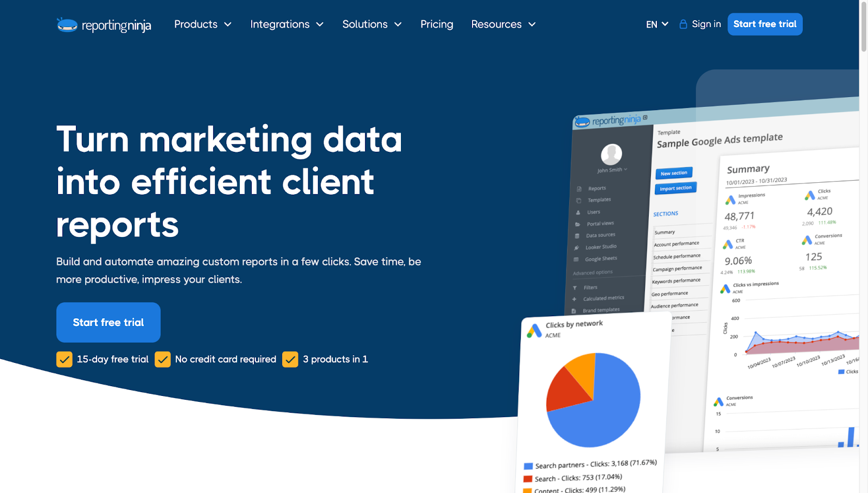Click the New section button in preview

pyautogui.click(x=674, y=173)
